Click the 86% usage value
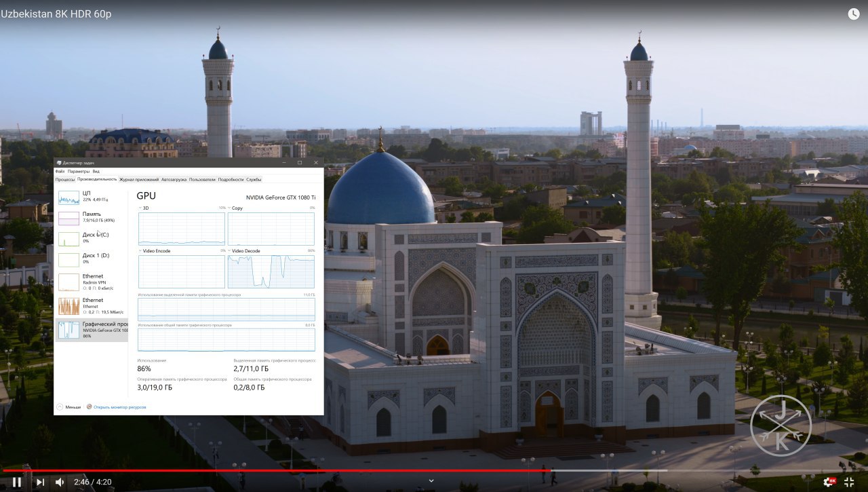 click(144, 368)
